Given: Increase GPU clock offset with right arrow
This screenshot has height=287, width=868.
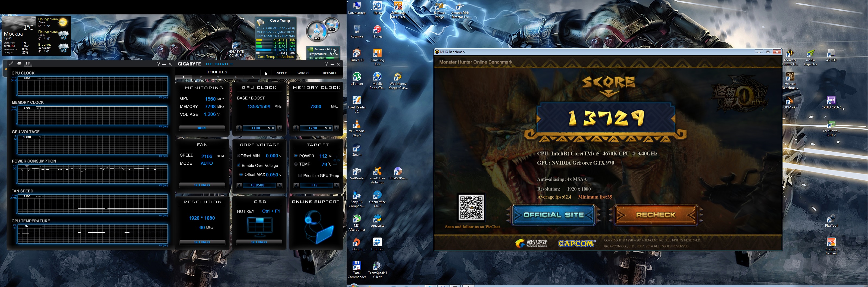Looking at the screenshot, I should (x=279, y=128).
